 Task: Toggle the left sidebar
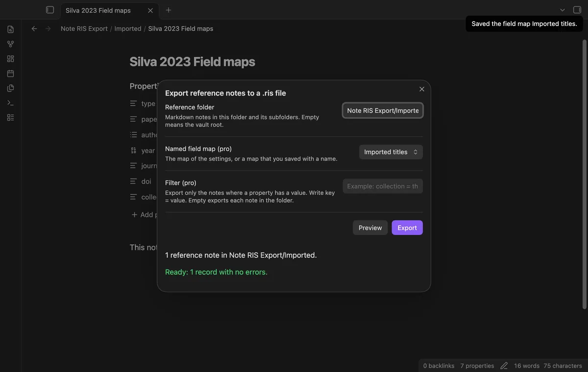[49, 10]
